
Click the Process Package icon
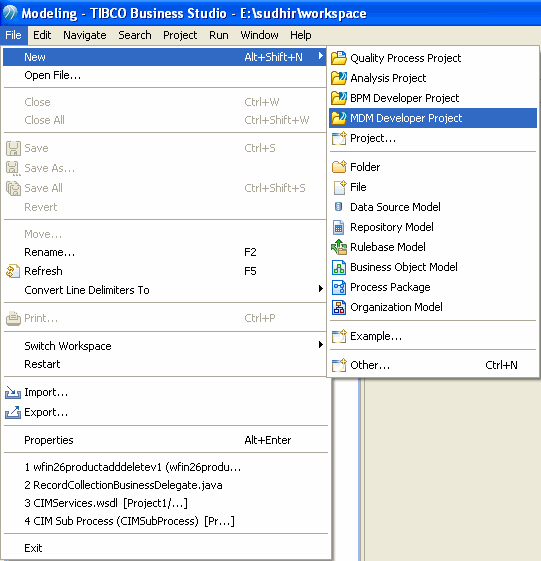(x=339, y=287)
